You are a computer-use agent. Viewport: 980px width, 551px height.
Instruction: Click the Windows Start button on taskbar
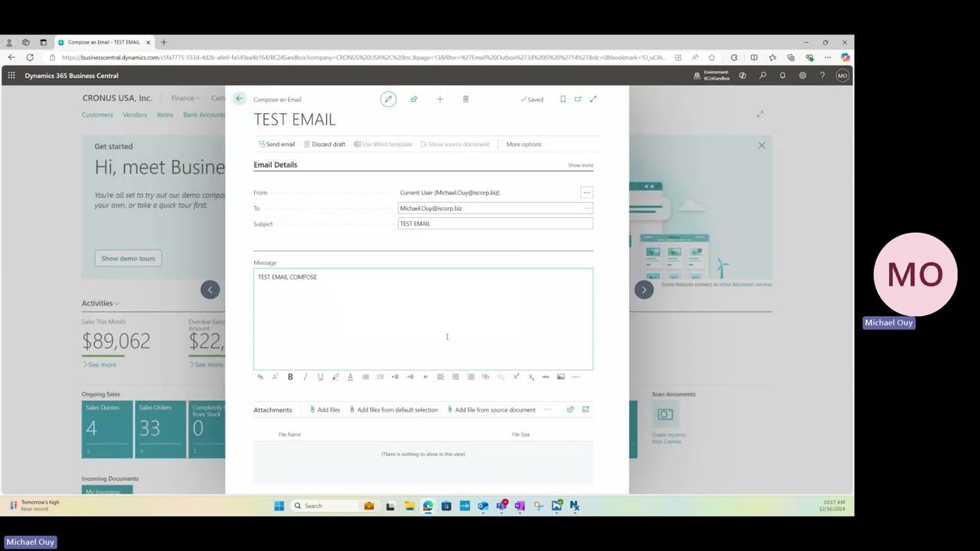tap(279, 506)
